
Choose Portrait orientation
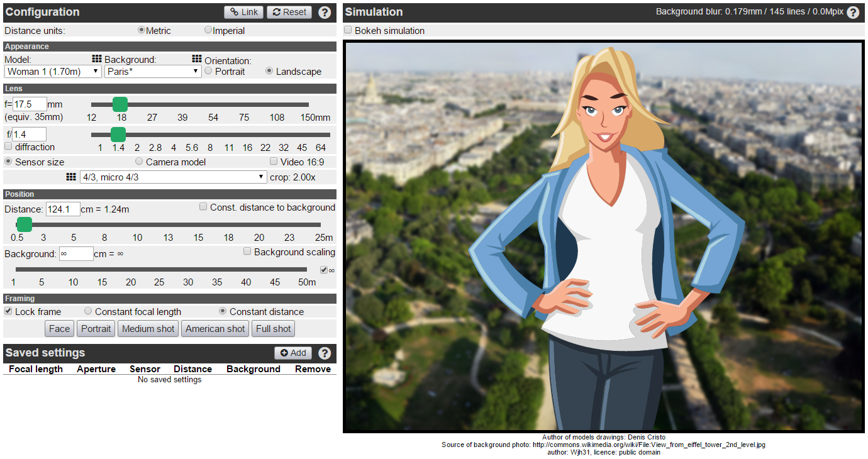tap(208, 71)
